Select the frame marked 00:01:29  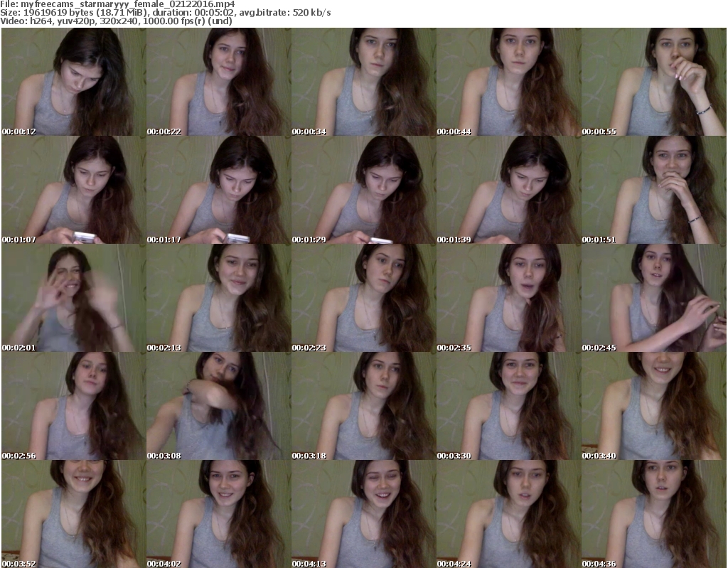[363, 191]
